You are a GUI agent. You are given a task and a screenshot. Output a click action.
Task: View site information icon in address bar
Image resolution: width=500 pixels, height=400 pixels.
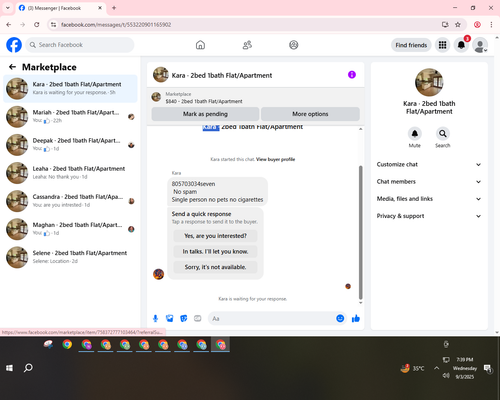pyautogui.click(x=53, y=25)
